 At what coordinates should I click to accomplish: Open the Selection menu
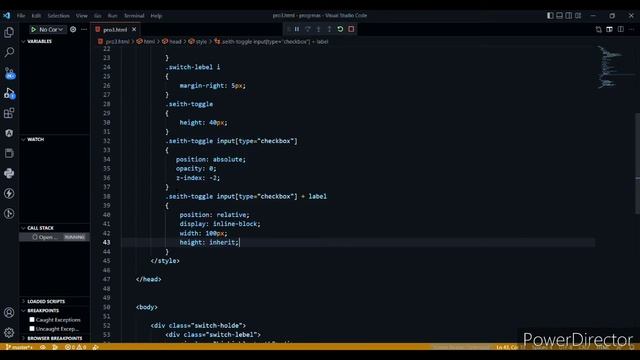coord(58,16)
